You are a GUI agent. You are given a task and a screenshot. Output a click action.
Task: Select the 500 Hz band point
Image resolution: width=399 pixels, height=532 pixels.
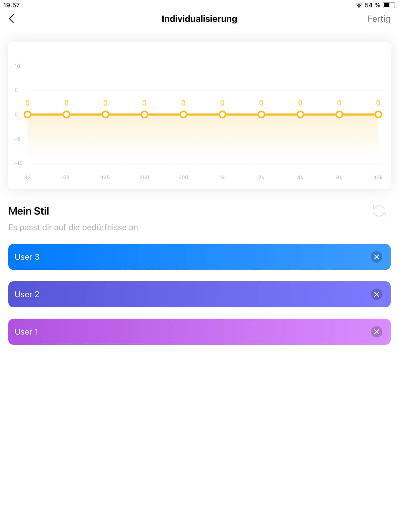pos(183,115)
